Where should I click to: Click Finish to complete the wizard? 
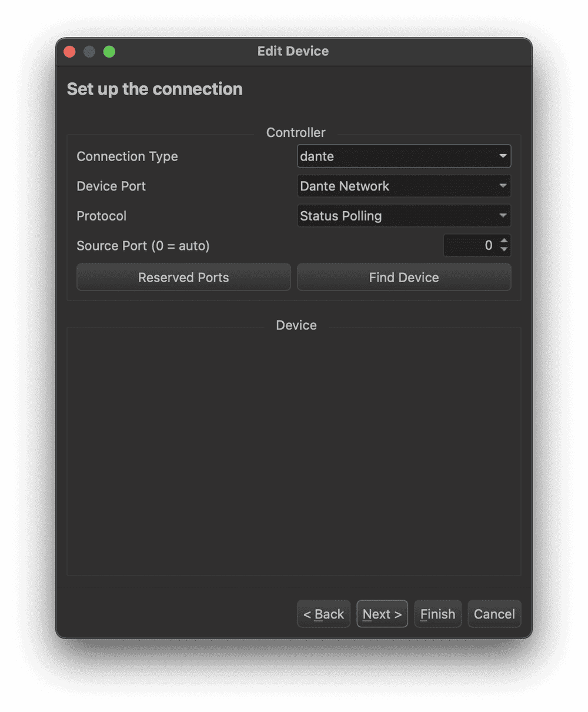[437, 614]
